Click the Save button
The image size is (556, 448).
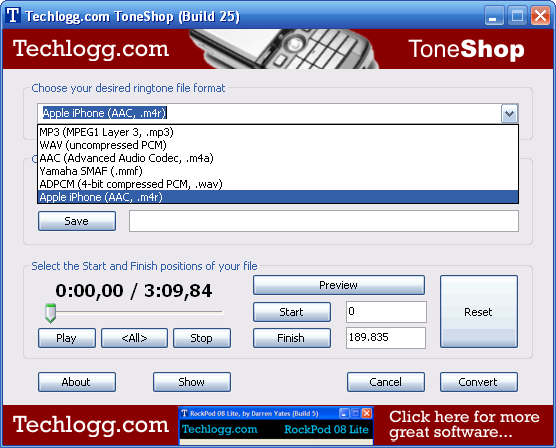pyautogui.click(x=77, y=221)
